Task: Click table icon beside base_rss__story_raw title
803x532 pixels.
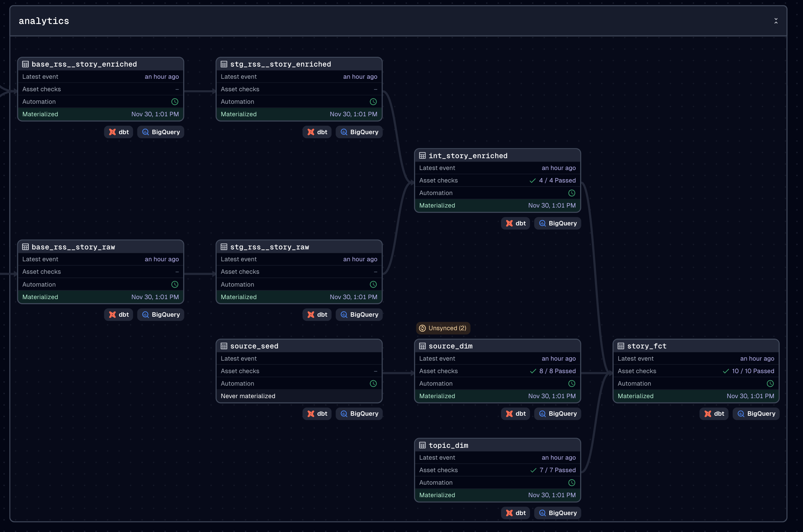Action: tap(25, 247)
